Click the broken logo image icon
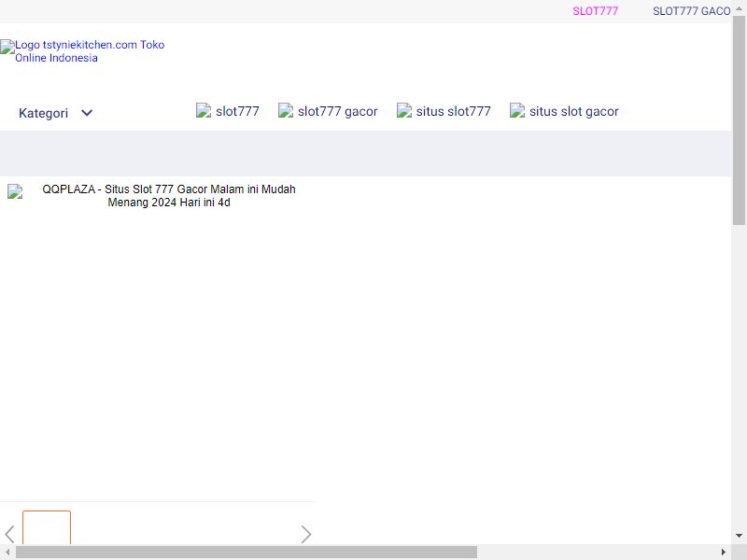This screenshot has width=747, height=560. click(7, 47)
